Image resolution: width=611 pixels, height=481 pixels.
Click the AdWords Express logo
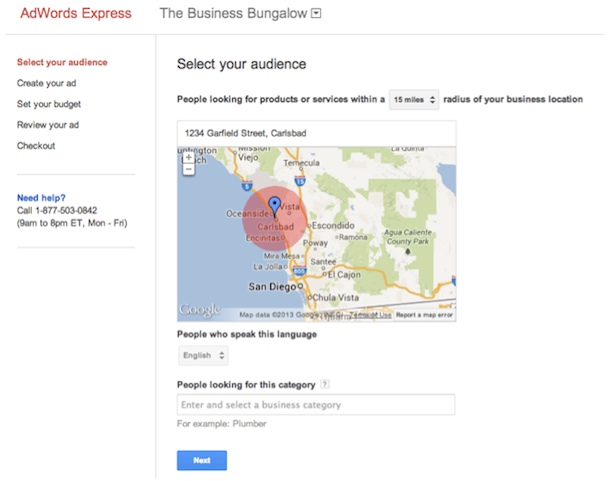(x=76, y=13)
